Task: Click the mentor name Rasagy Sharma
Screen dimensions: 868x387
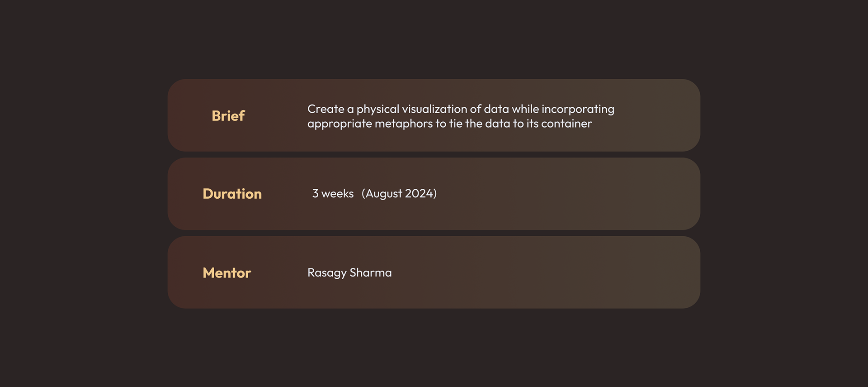Action: [349, 272]
